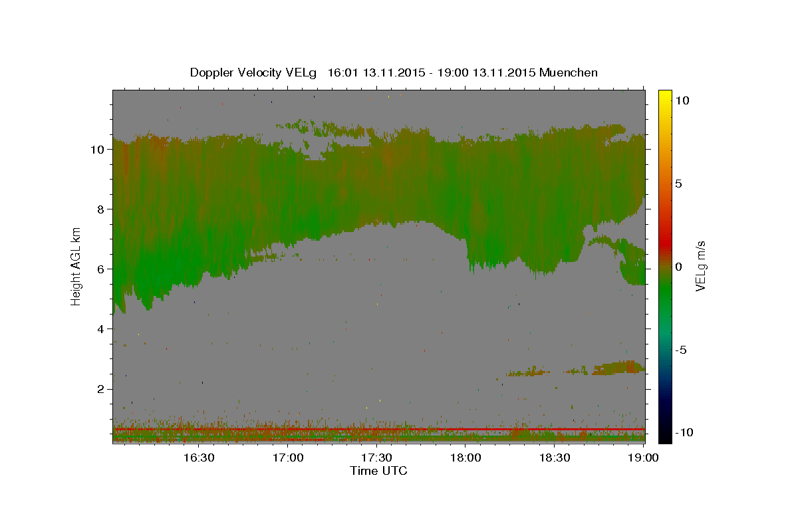The image size is (798, 532).
Task: Click the yellow top of the colorbar
Action: point(664,95)
